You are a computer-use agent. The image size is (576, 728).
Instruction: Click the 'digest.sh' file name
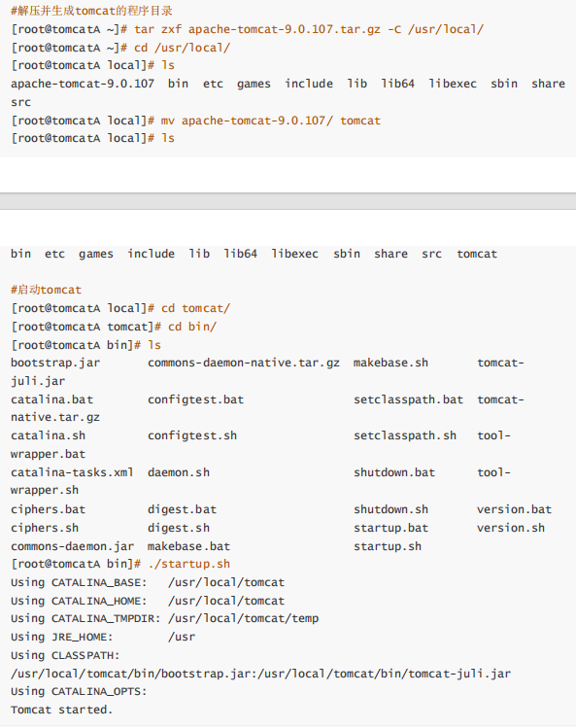pos(179,528)
